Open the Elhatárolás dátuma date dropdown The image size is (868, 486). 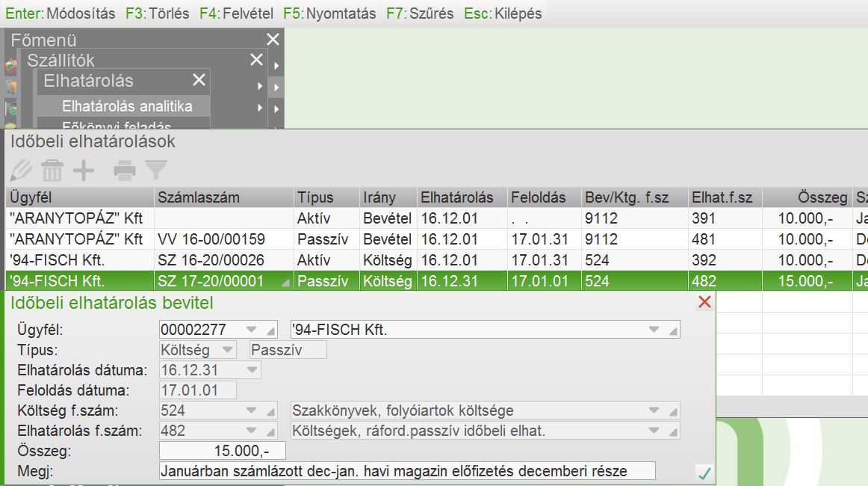point(251,370)
